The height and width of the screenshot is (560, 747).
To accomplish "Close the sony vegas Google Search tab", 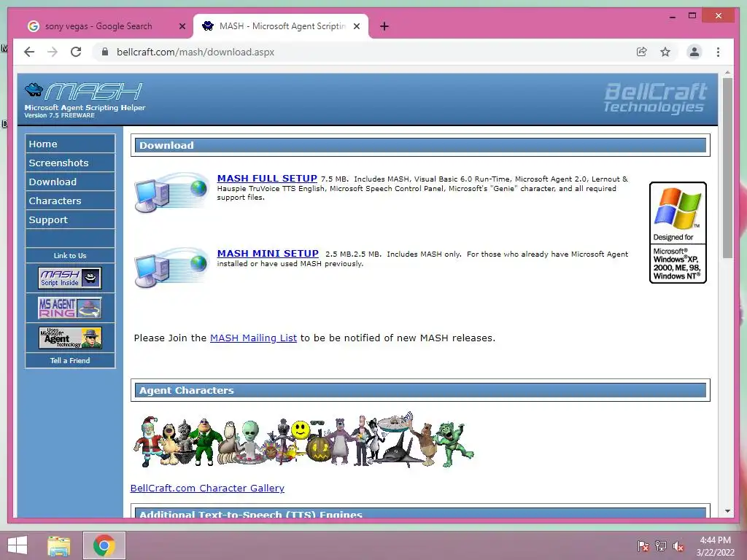I will point(182,26).
